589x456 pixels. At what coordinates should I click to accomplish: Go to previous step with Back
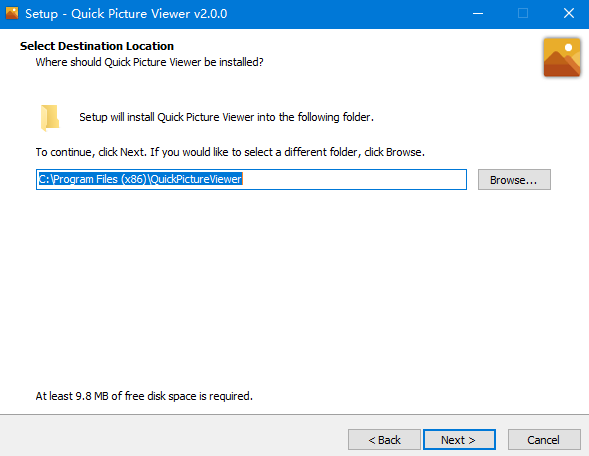point(384,439)
